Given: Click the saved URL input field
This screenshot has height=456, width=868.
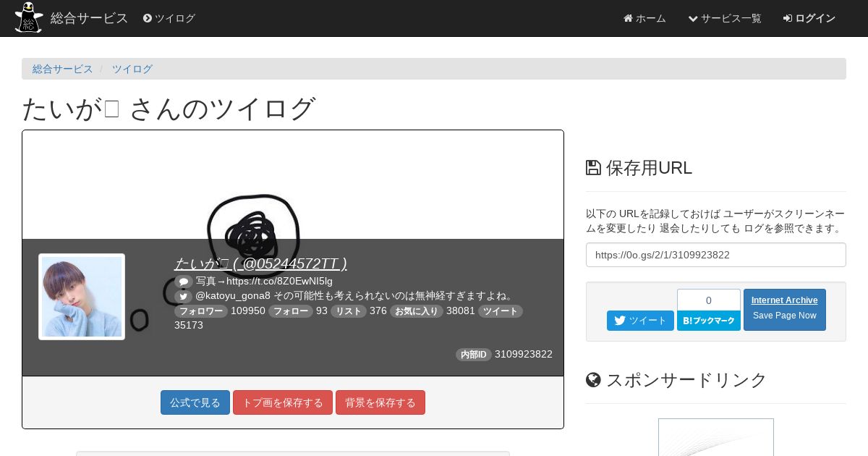Looking at the screenshot, I should pos(716,255).
